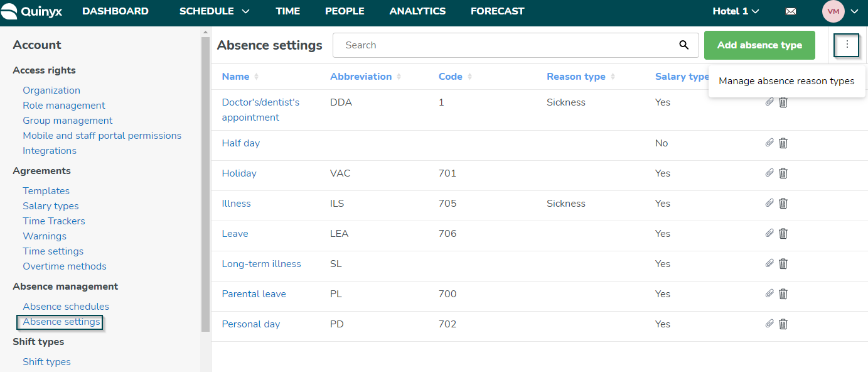
Task: Open the Half day absence type
Action: click(x=241, y=143)
